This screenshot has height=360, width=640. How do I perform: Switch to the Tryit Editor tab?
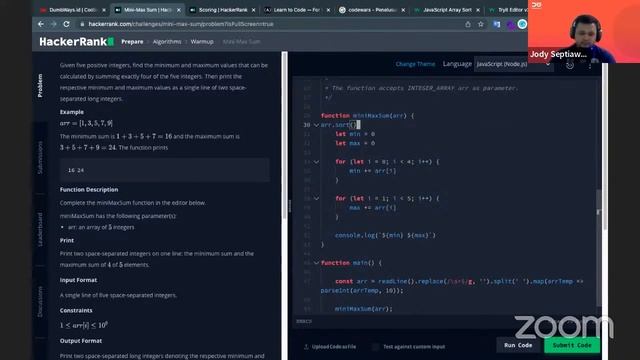(508, 10)
